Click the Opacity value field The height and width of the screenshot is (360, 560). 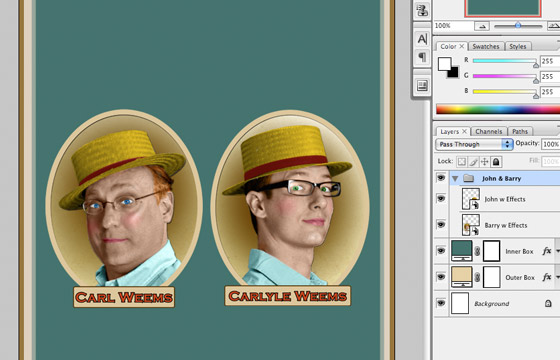[551, 144]
